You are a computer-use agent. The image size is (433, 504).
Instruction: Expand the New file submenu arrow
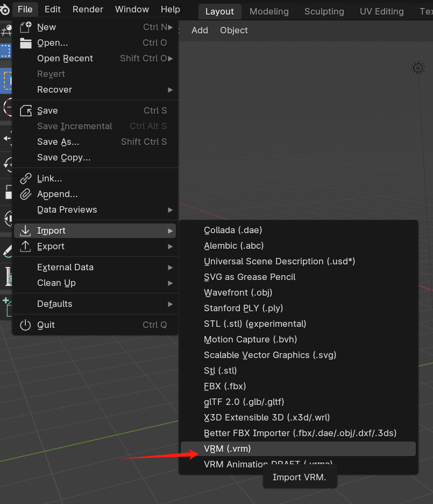(171, 27)
